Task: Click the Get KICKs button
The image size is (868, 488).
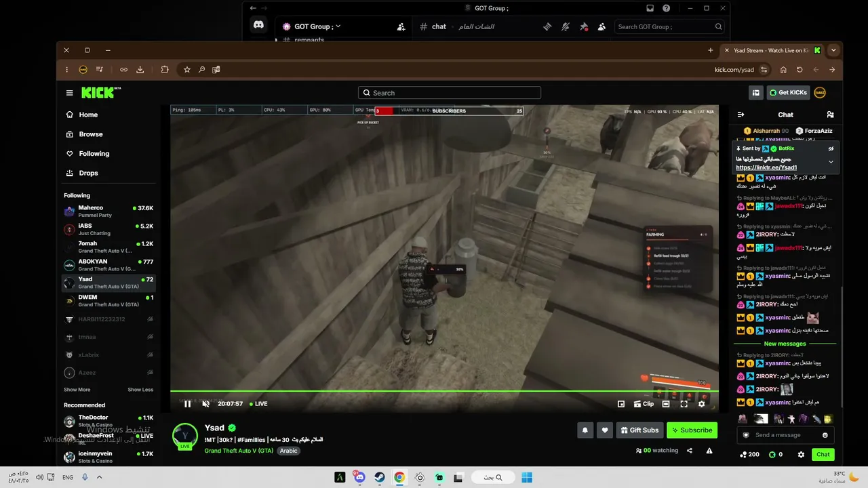Action: click(788, 93)
